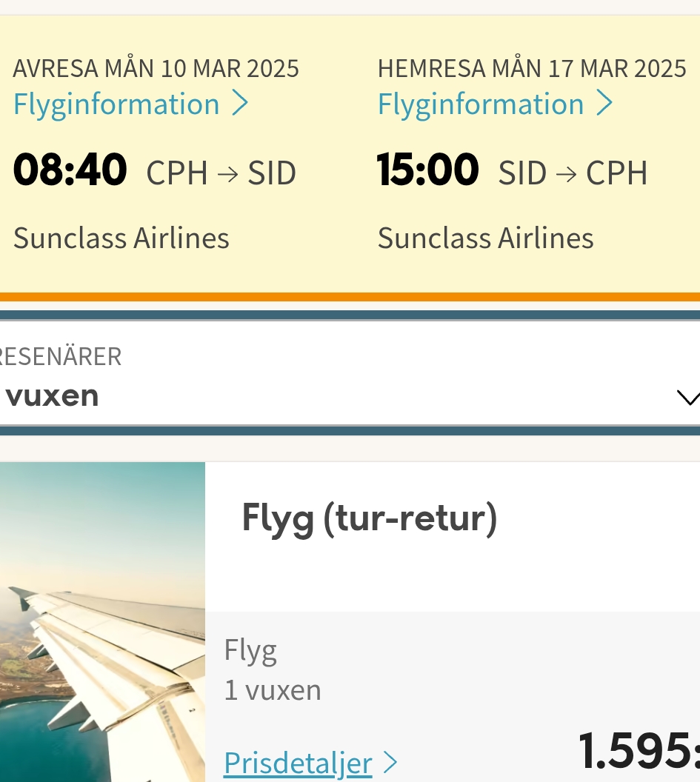Viewport: 700px width, 782px height.
Task: Click the Flyg (tur-retur) heading
Action: [370, 518]
